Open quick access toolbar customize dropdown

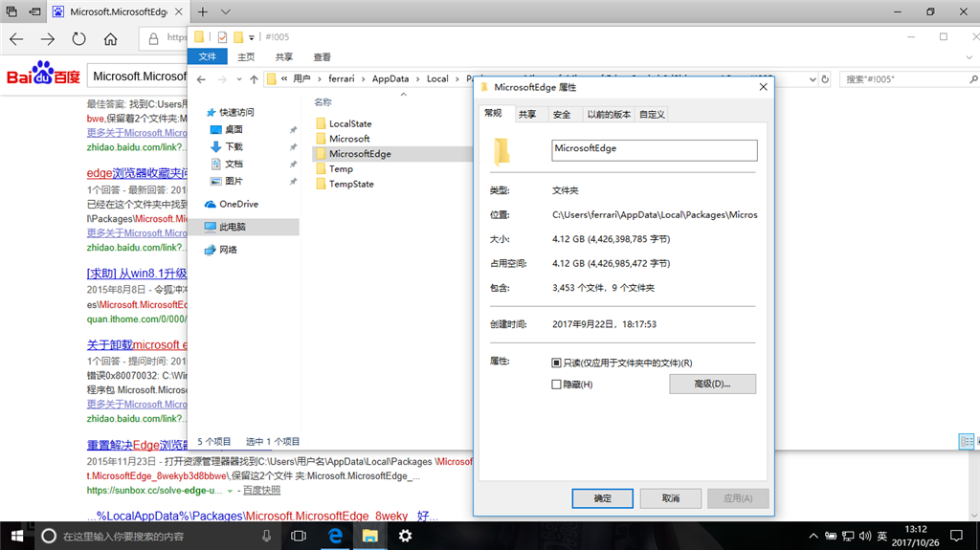(252, 37)
